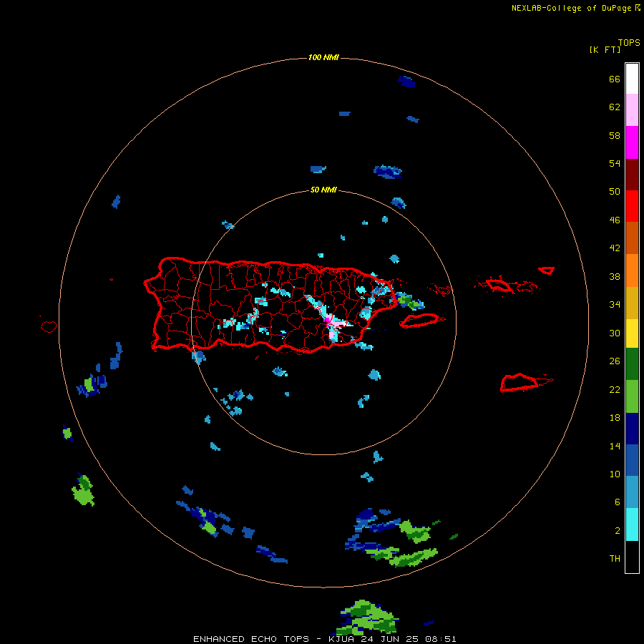
Task: Select the light steel-blue legend swatch
Action: (x=632, y=492)
